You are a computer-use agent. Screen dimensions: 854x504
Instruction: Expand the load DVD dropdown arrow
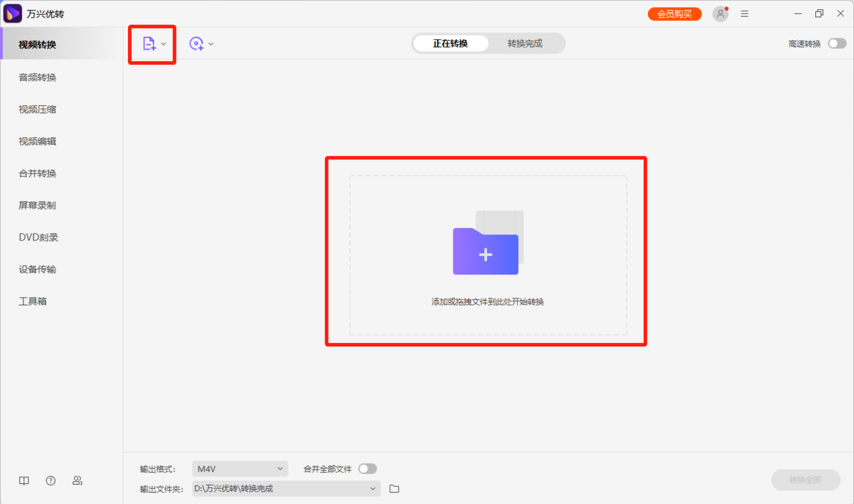(x=211, y=44)
